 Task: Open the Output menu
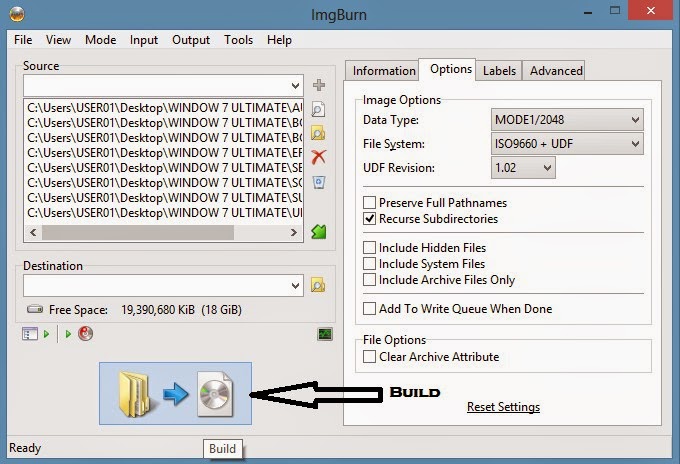[x=191, y=40]
